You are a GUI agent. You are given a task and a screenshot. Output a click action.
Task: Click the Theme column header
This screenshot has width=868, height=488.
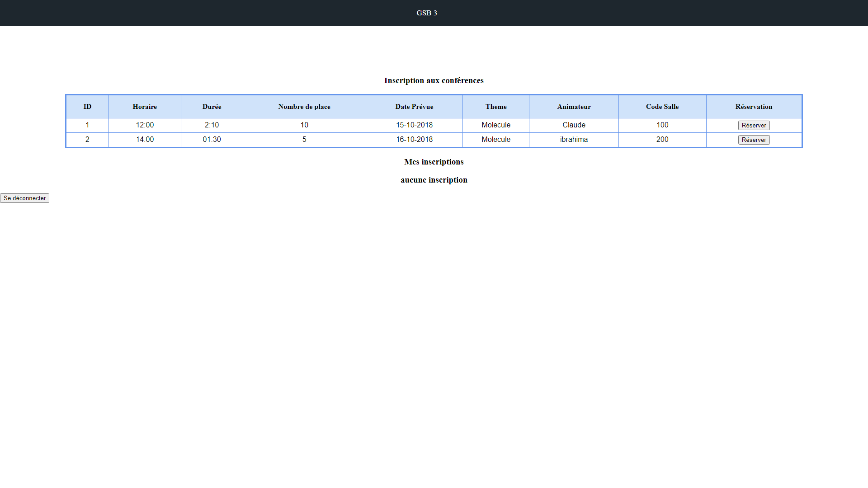tap(496, 107)
